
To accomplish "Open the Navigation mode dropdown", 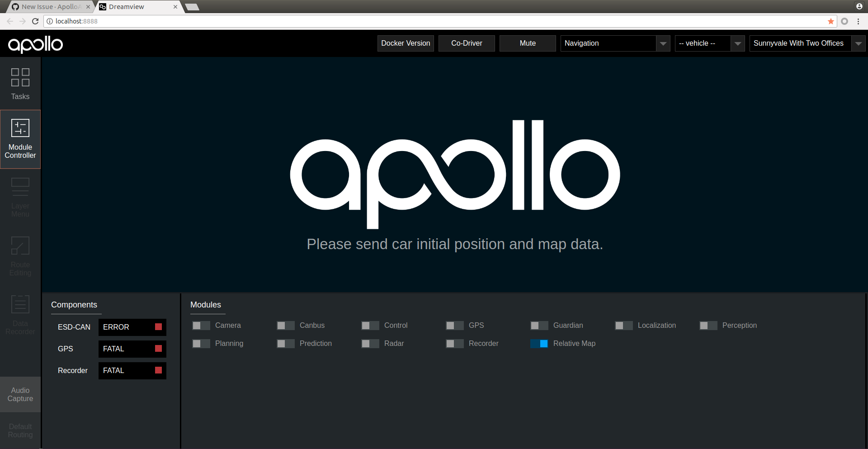I will 615,43.
